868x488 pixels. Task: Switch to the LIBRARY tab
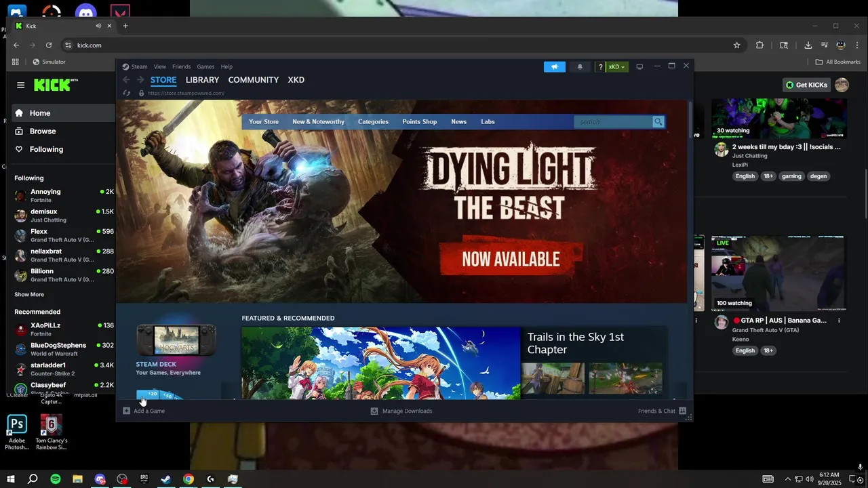(202, 80)
